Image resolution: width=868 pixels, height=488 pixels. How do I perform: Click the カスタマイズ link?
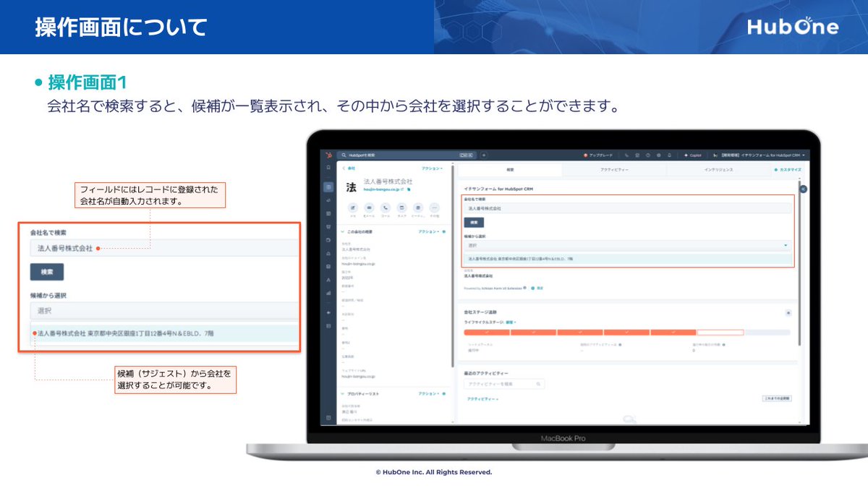click(788, 170)
